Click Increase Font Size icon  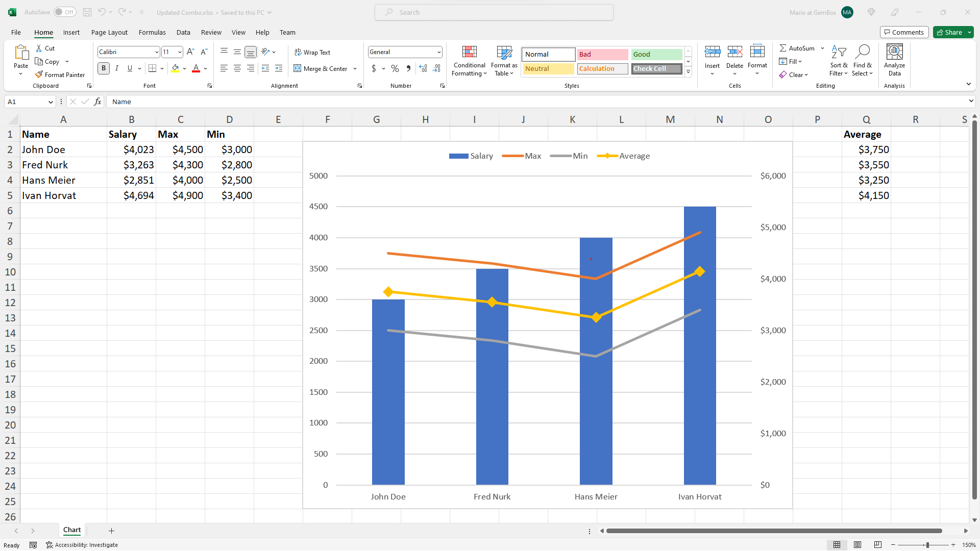tap(190, 52)
